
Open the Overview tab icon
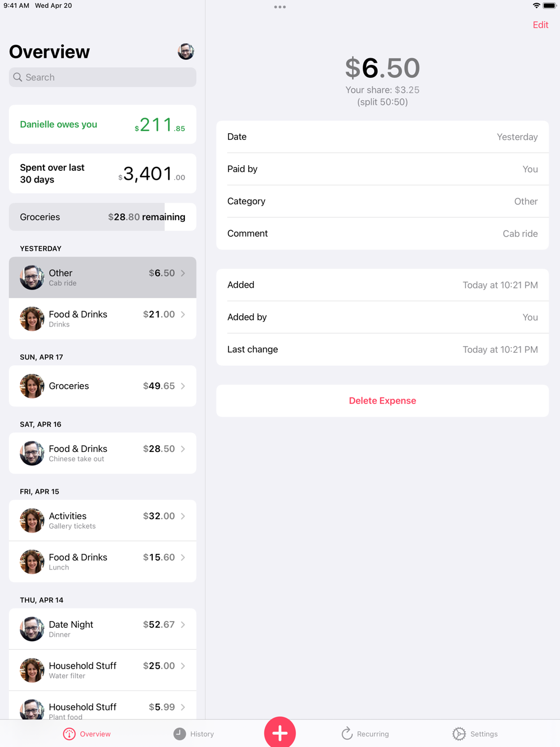tap(69, 734)
